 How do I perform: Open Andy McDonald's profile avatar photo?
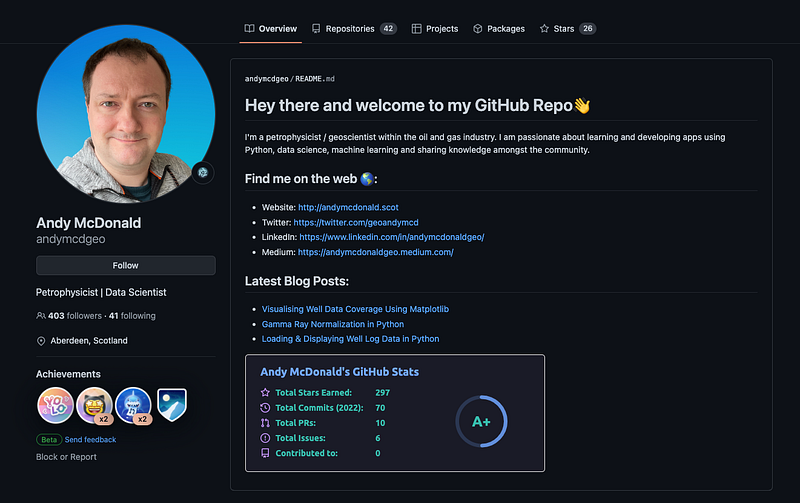click(x=126, y=114)
